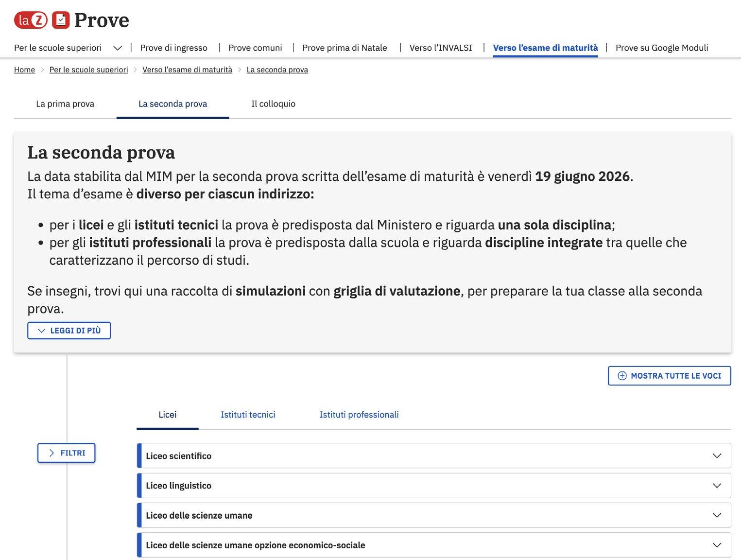Image resolution: width=741 pixels, height=560 pixels.
Task: Open the 'Prove comuni' menu item
Action: [x=255, y=48]
